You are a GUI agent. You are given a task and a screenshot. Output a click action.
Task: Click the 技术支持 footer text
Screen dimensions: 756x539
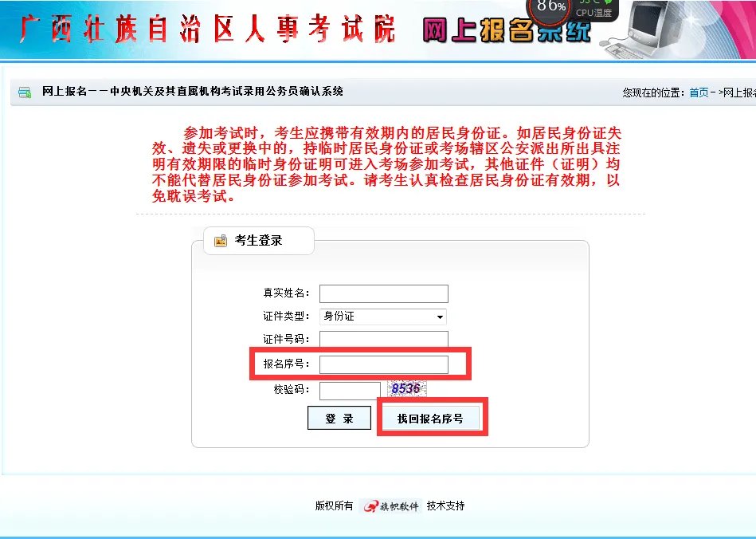coord(446,506)
